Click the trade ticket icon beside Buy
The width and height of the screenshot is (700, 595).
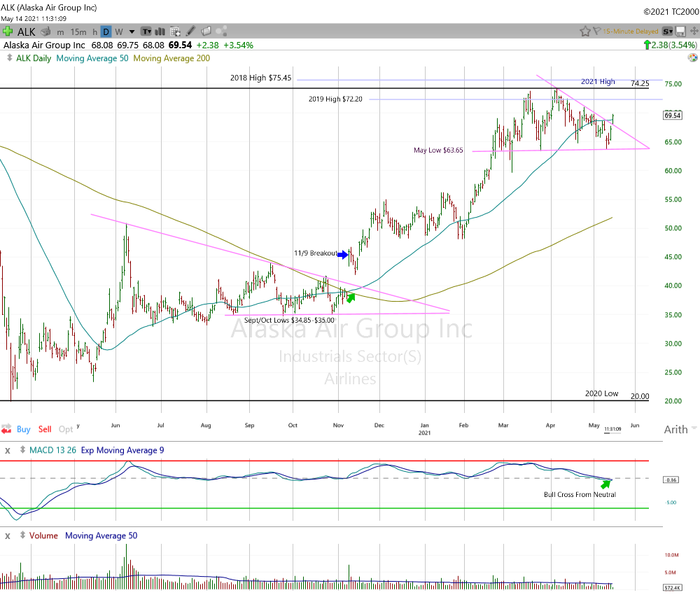[x=6, y=429]
